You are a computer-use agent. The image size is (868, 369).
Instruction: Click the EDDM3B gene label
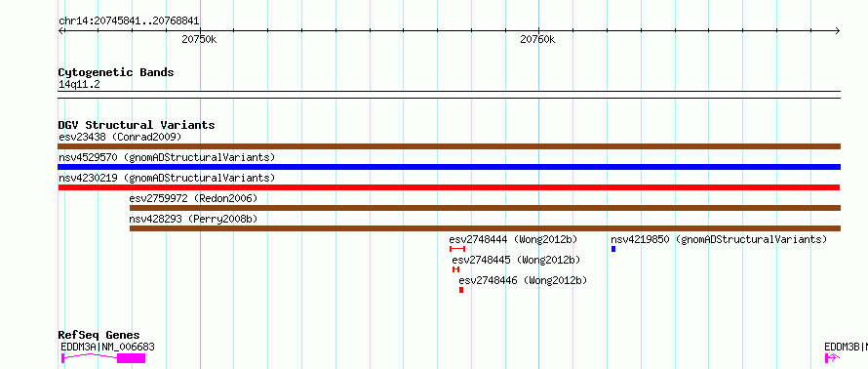[846, 347]
